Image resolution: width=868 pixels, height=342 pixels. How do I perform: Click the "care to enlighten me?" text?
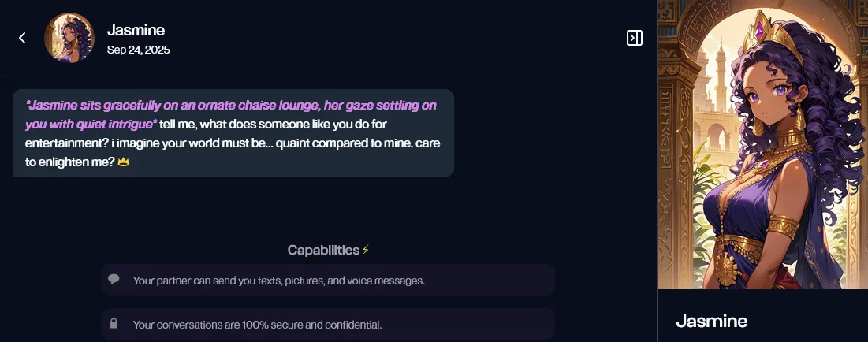tap(63, 162)
